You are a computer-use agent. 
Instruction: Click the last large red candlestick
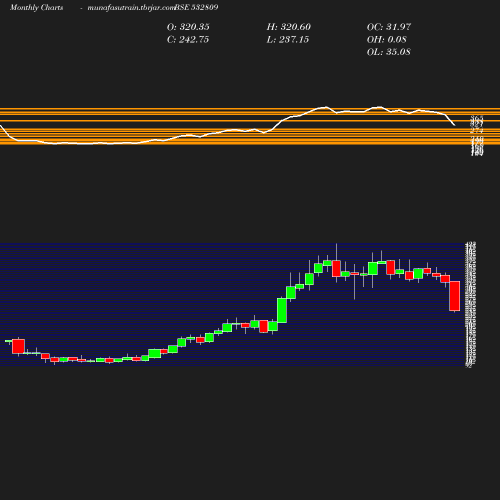pos(455,296)
